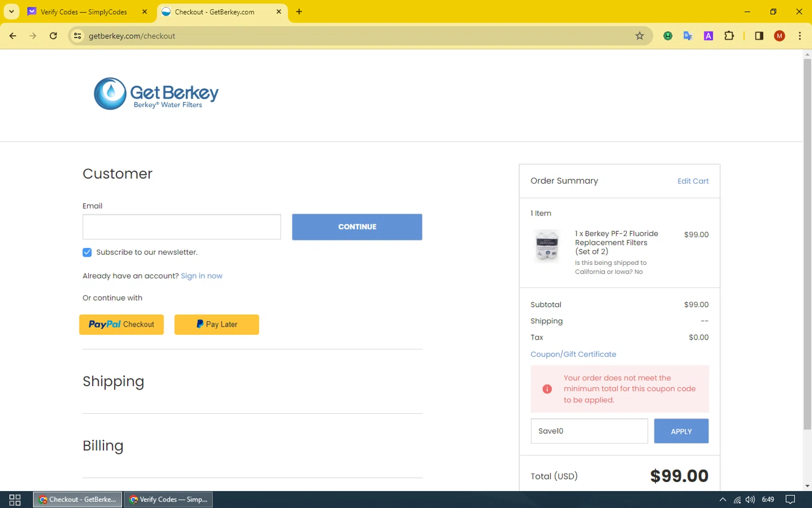Click the CONTINUE button
The image size is (812, 508).
pyautogui.click(x=357, y=227)
